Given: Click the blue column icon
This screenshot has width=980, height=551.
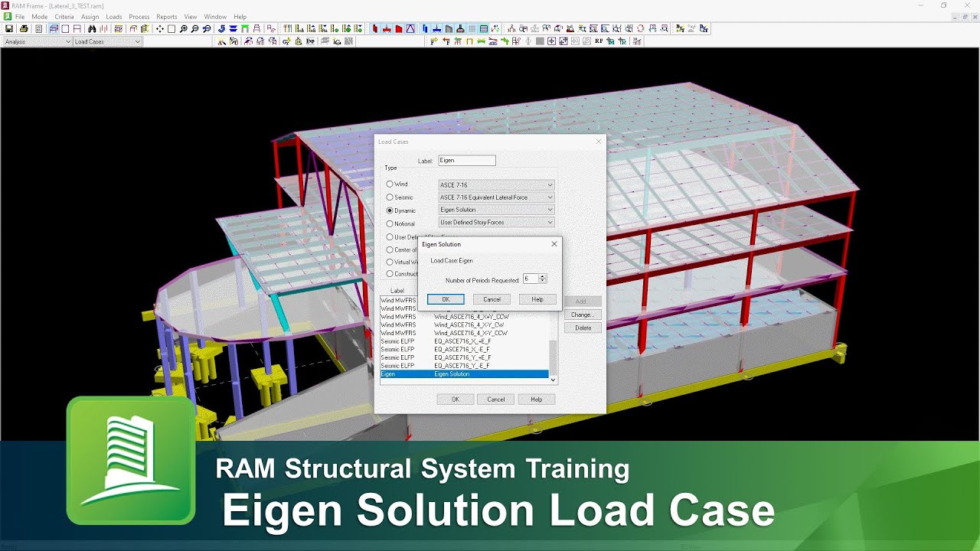Looking at the screenshot, I should click(424, 28).
